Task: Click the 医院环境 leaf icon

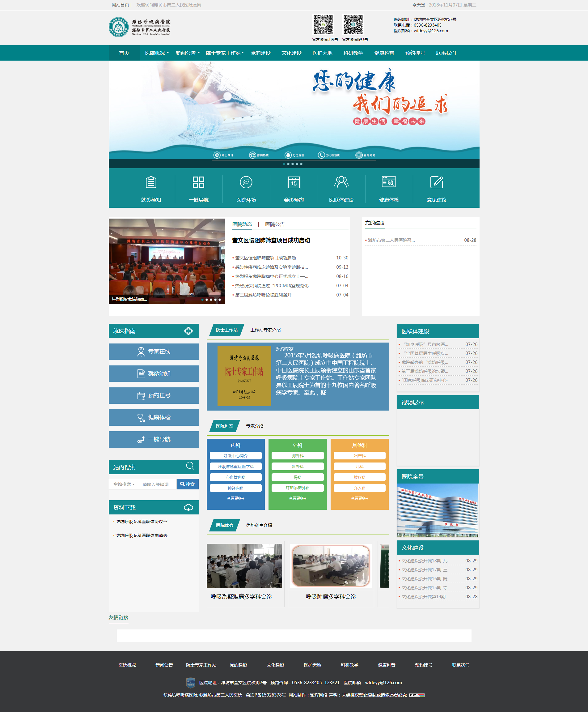Action: coord(246,182)
